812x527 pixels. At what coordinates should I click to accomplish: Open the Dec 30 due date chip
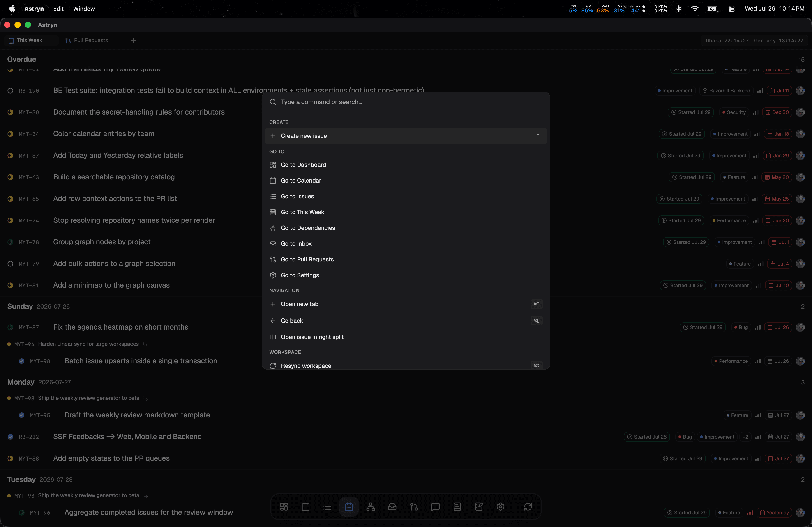coord(777,112)
